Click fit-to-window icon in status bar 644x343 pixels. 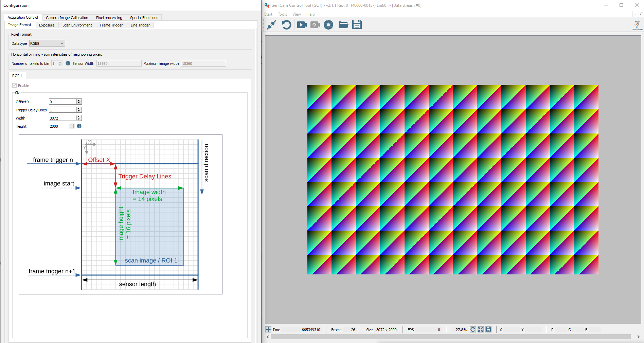481,329
